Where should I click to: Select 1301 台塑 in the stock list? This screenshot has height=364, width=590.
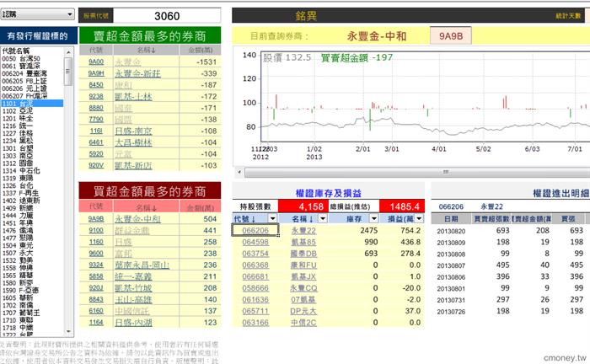(x=18, y=148)
